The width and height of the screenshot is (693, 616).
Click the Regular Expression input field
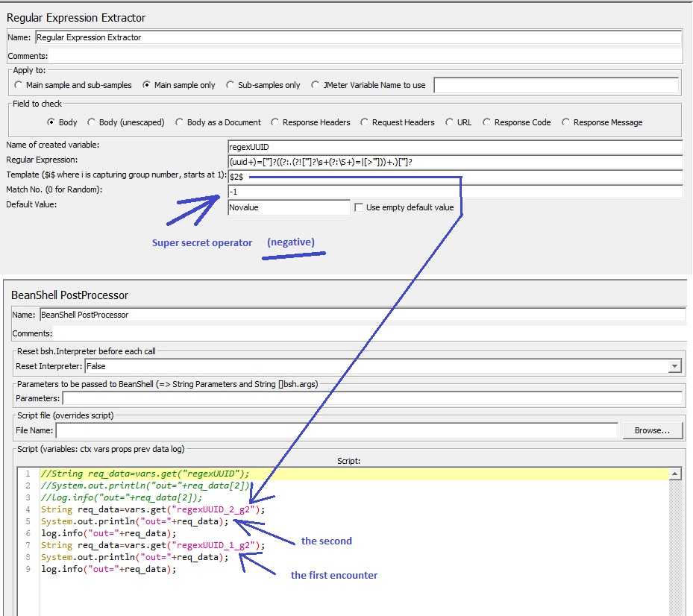coord(455,162)
